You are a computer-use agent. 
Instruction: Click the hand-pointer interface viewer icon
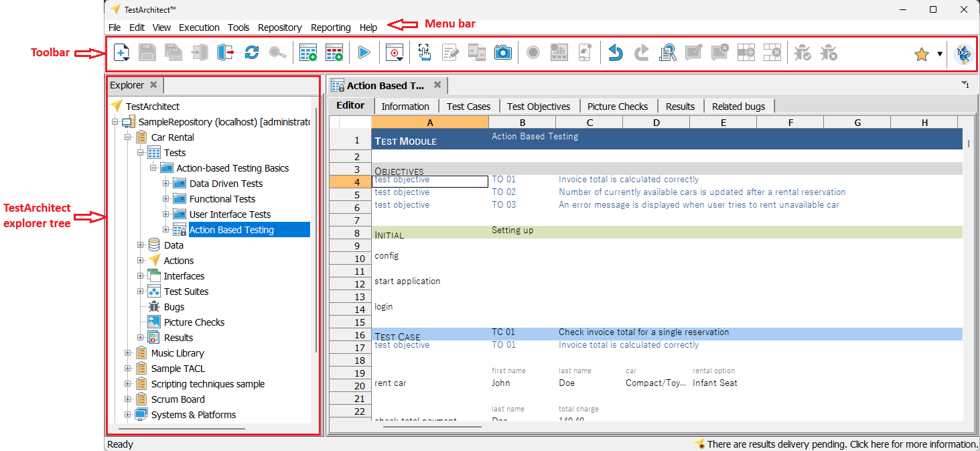(424, 53)
